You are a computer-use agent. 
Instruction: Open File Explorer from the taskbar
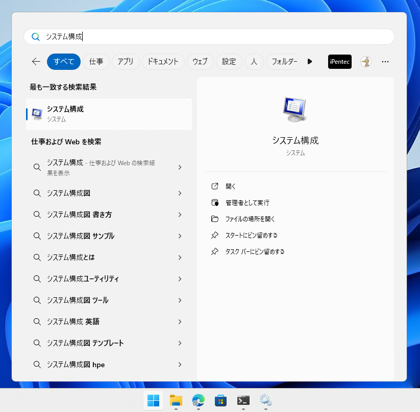pos(176,400)
